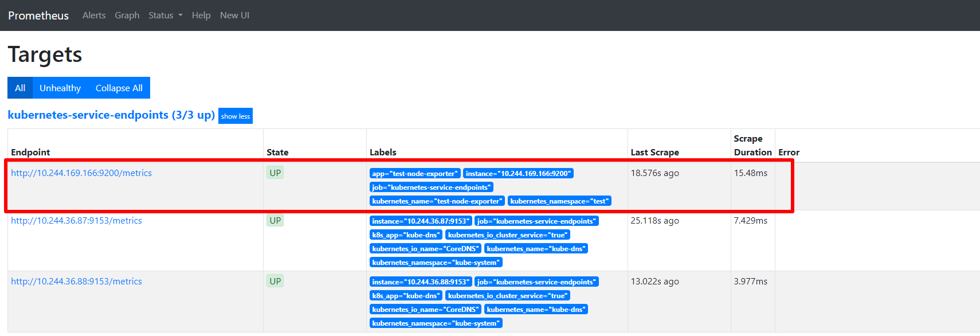980x336 pixels.
Task: Click the app="test-node-exporter" label badge
Action: pos(415,174)
